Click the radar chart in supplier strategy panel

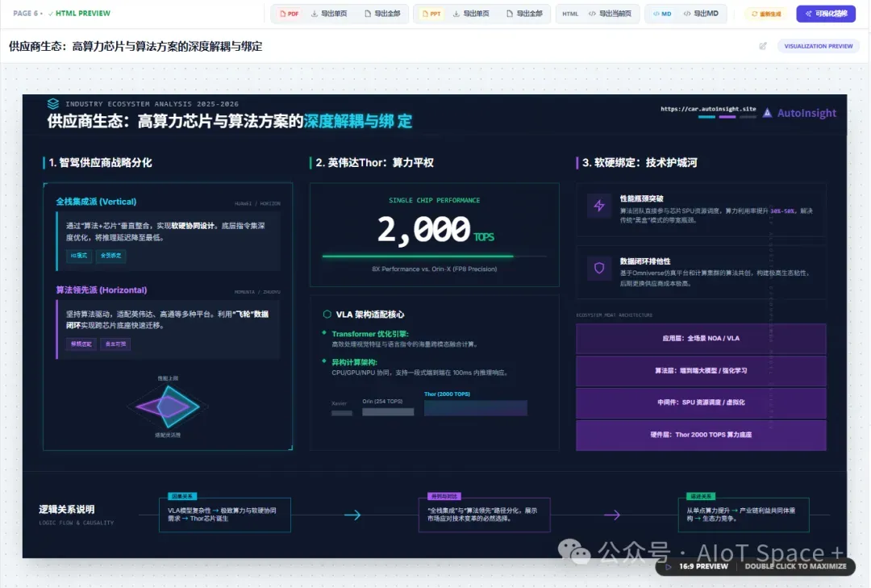click(168, 407)
